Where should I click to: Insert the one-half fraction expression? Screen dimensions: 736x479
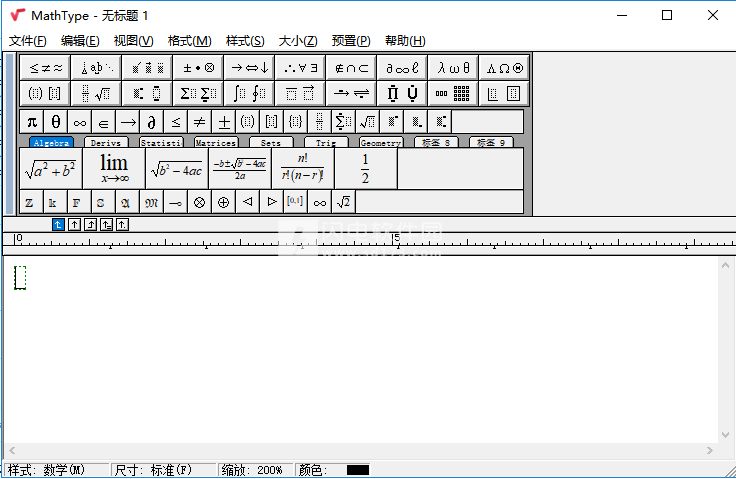[366, 169]
